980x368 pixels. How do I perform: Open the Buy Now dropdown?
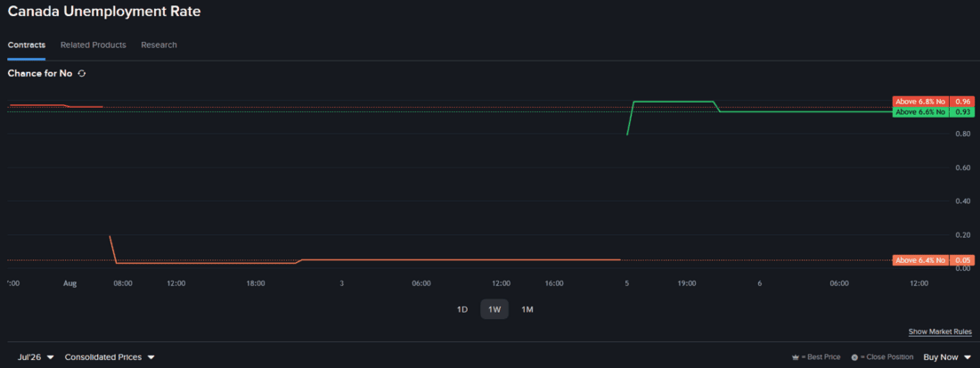947,357
